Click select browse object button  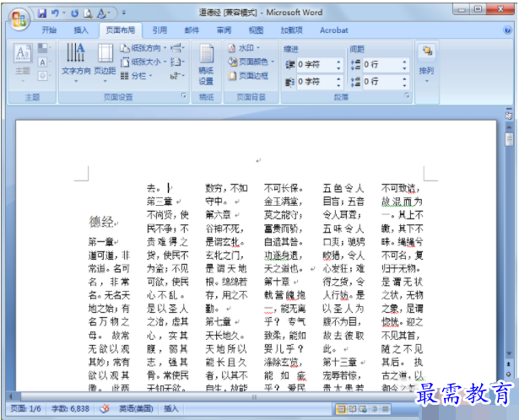pyautogui.click(x=509, y=374)
